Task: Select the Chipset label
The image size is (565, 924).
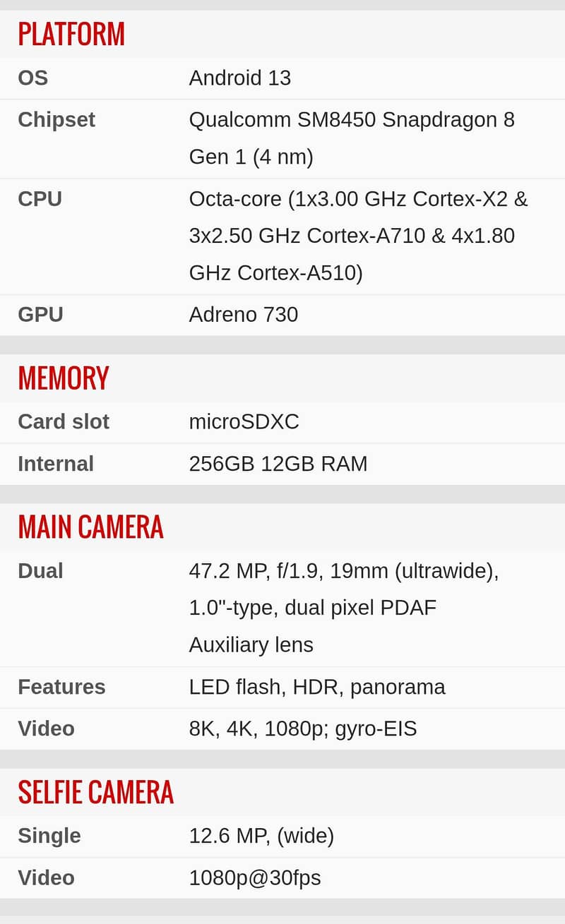Action: coord(56,120)
